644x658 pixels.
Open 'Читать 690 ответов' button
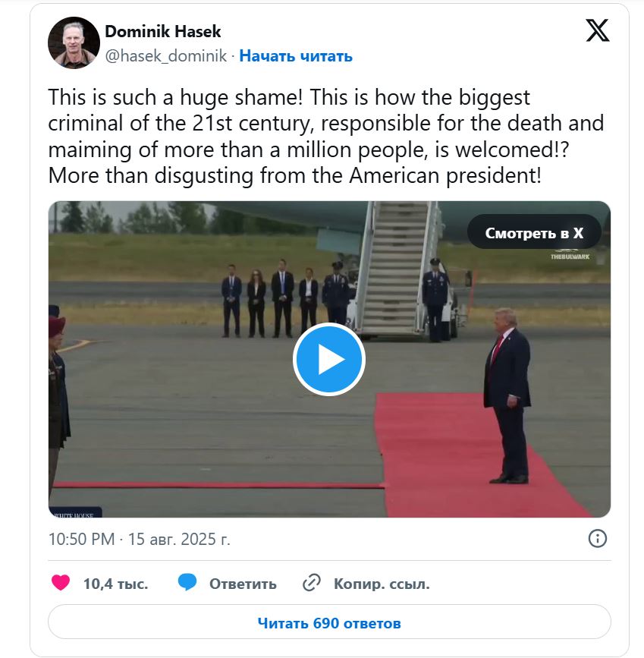pyautogui.click(x=329, y=622)
